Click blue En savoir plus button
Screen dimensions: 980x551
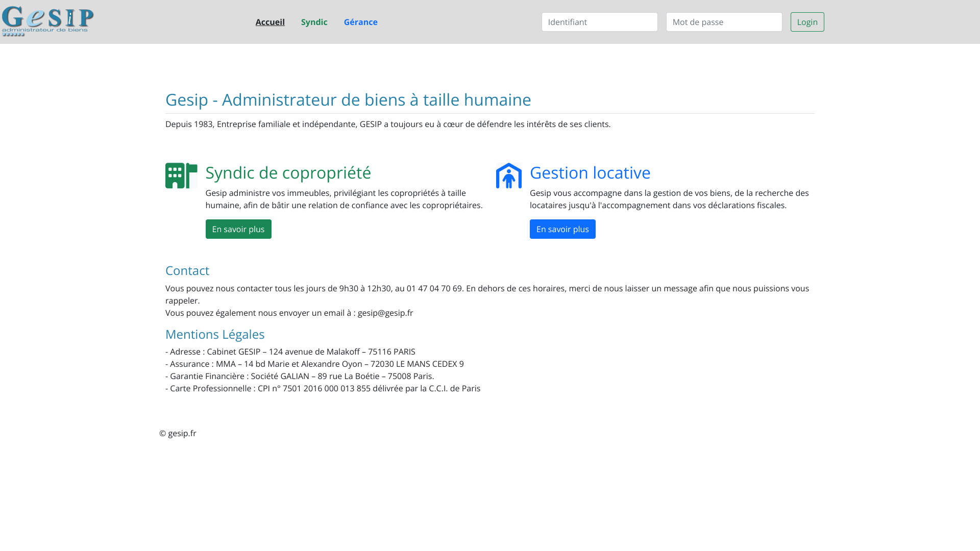pos(562,229)
